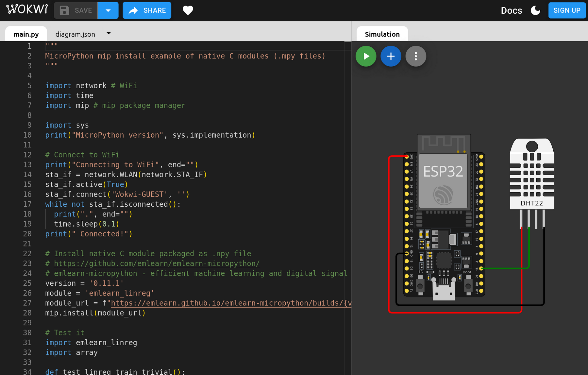588x375 pixels.
Task: Click the 'while not sta_if.isconnected():' line
Action: click(113, 204)
